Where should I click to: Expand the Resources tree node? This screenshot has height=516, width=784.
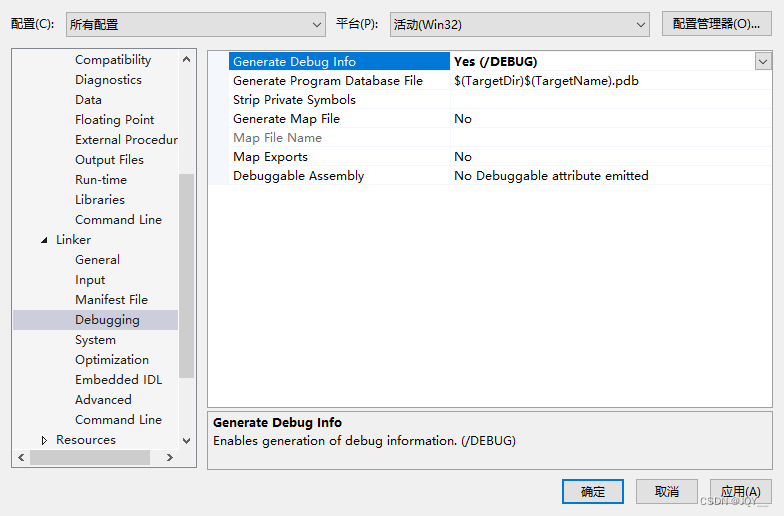(44, 440)
